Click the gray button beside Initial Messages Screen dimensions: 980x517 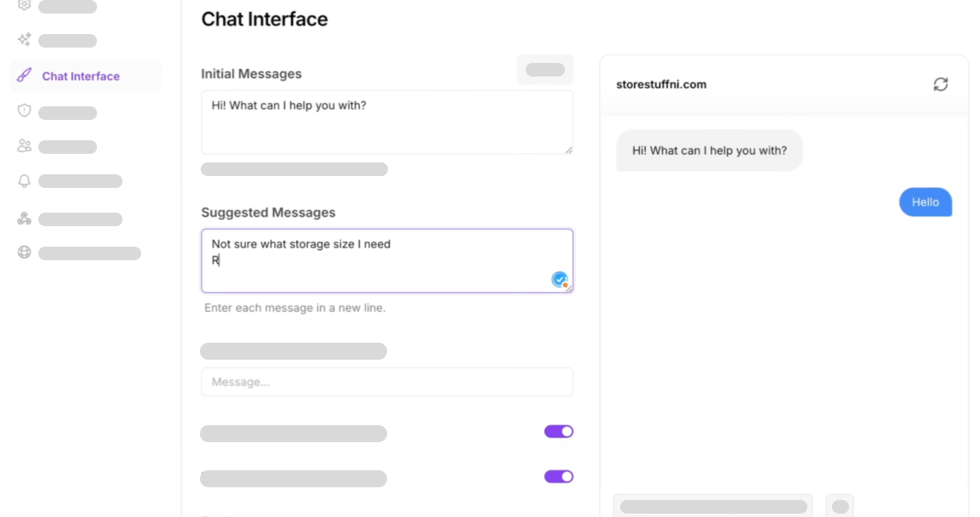(545, 70)
